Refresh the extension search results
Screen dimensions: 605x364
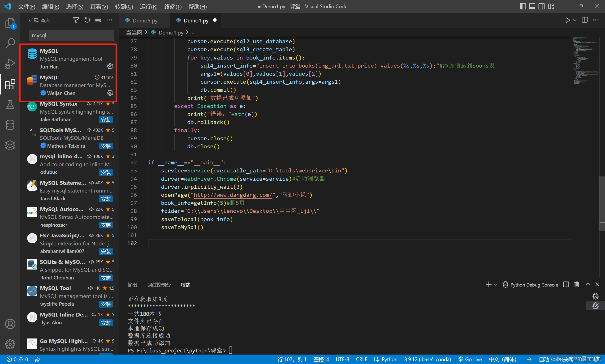[87, 20]
